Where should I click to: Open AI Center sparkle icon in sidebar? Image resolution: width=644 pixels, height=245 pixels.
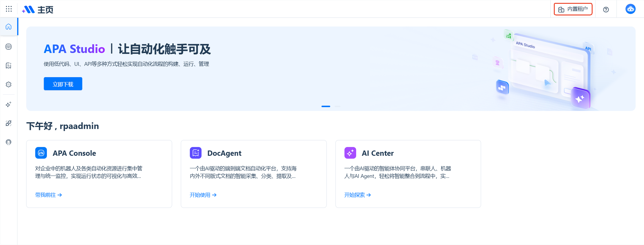coord(9,105)
